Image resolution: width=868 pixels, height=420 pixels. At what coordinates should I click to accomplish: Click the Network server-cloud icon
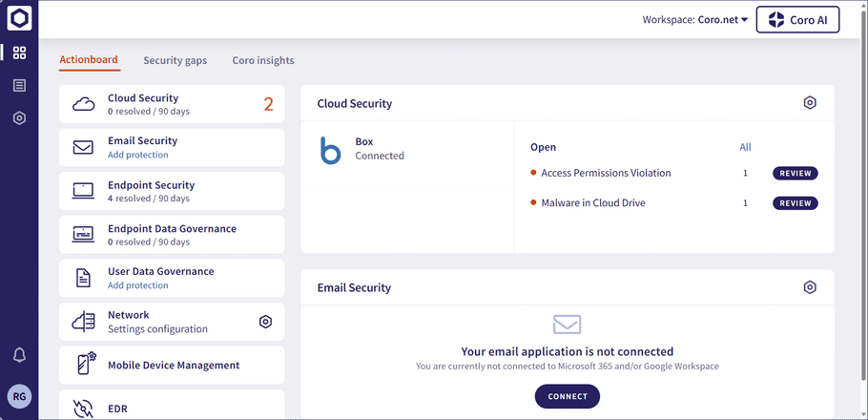point(83,322)
